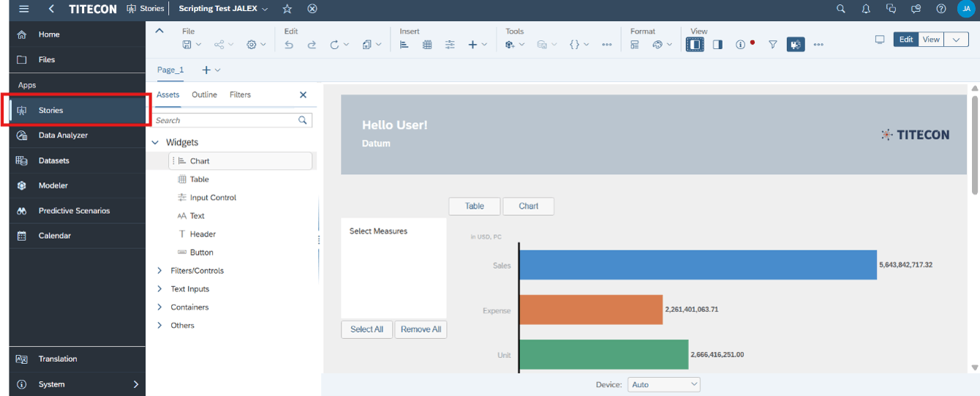980x396 pixels.
Task: Open Home in the sidebar
Action: [77, 34]
